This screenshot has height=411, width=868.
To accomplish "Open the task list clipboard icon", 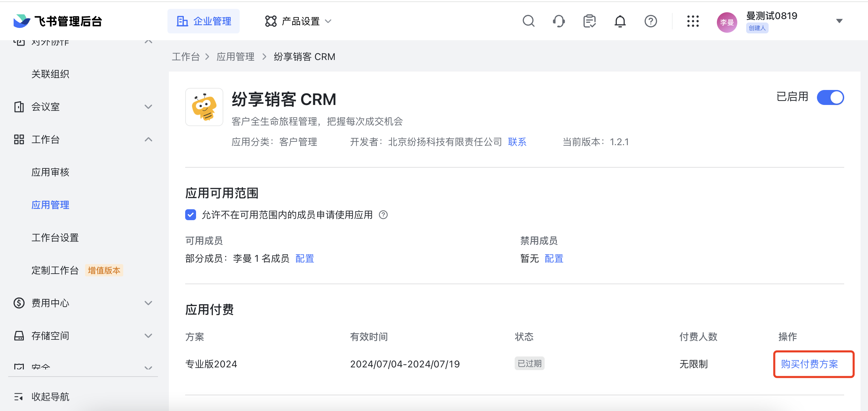I will pos(589,21).
